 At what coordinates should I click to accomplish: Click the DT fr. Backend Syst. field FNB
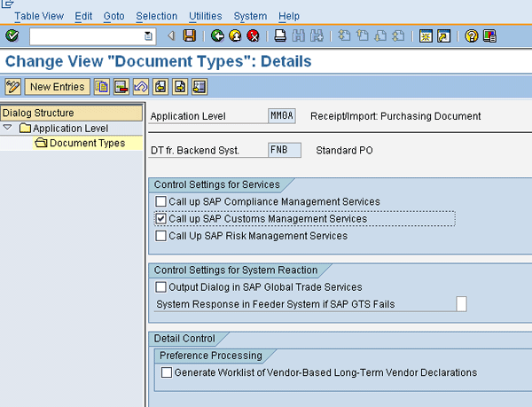285,150
